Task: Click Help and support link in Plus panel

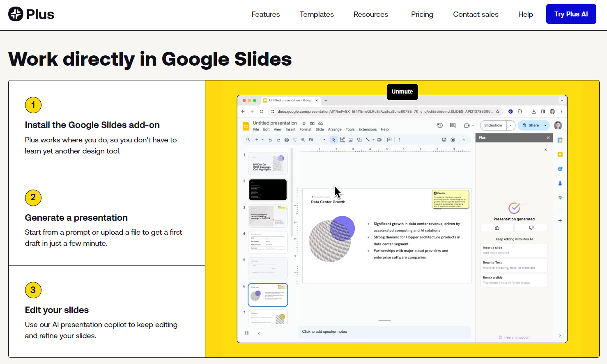Action: pos(514,337)
